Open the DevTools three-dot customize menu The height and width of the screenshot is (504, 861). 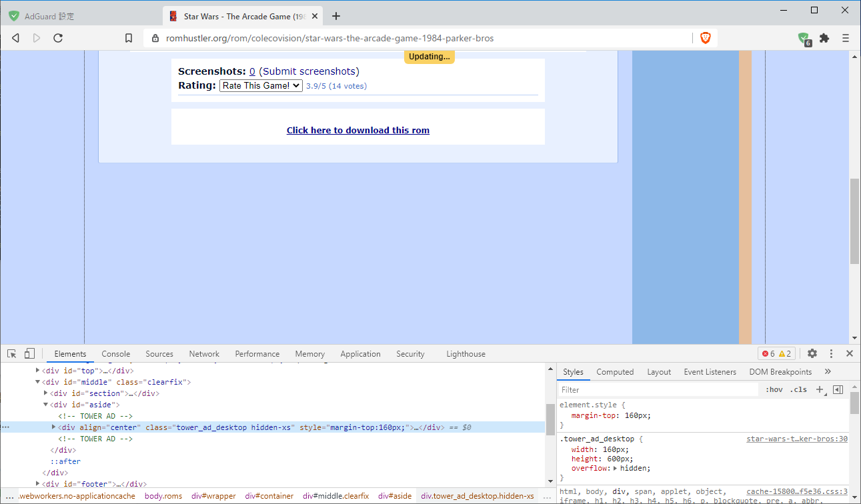tap(830, 353)
